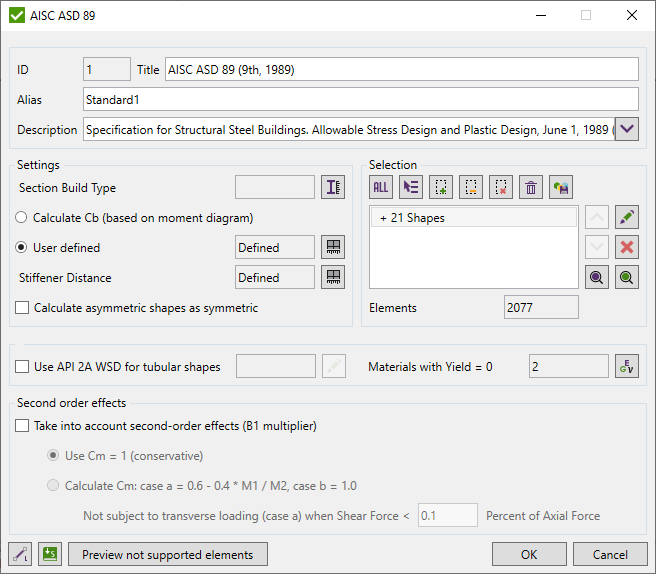This screenshot has width=656, height=574.
Task: Click the trash icon to clear the selection
Action: [x=531, y=187]
